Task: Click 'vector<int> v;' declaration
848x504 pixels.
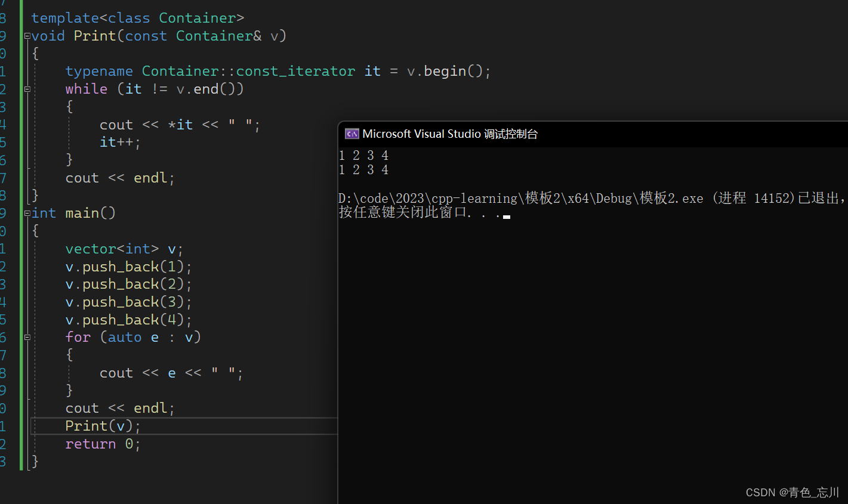Action: coord(124,248)
